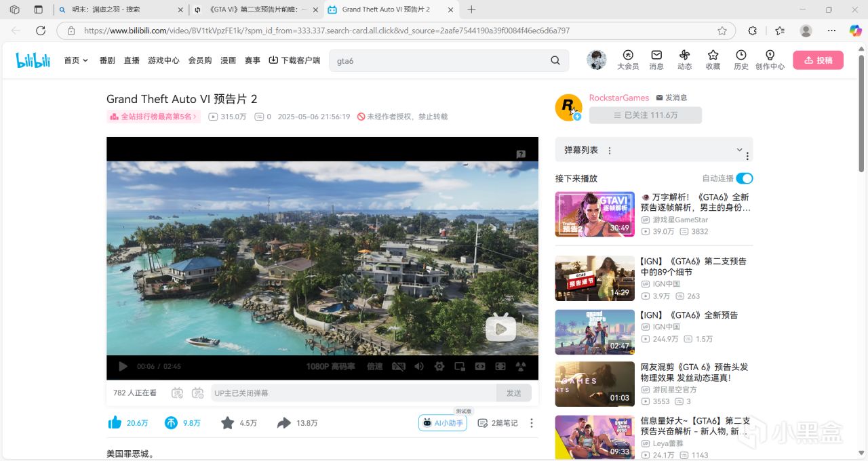Switch to web fullscreen mode
This screenshot has width=868, height=461.
pos(500,366)
